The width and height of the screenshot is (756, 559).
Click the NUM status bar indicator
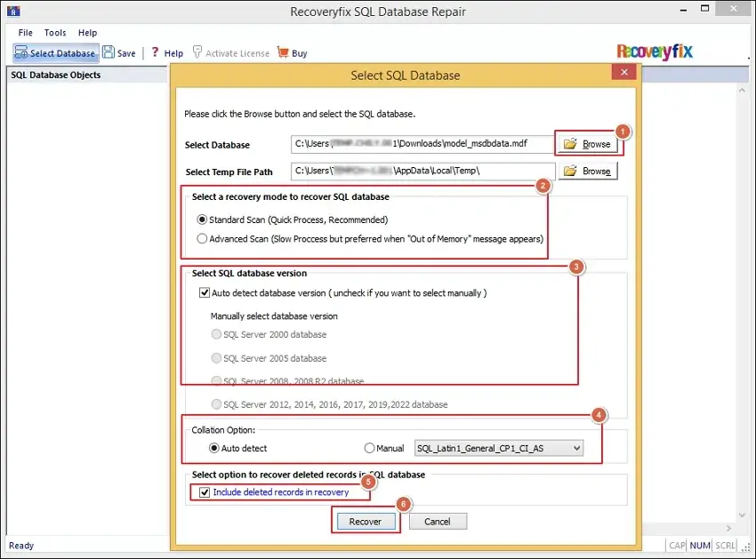coord(700,546)
